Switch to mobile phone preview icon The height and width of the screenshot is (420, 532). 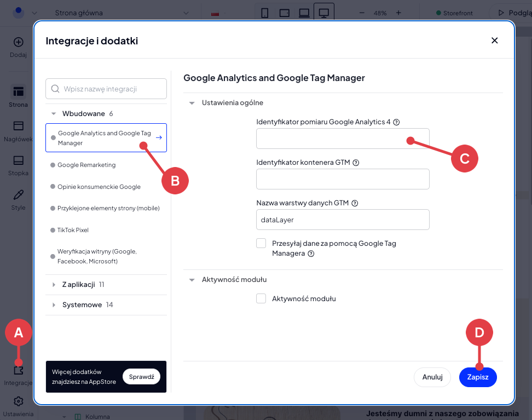(265, 13)
